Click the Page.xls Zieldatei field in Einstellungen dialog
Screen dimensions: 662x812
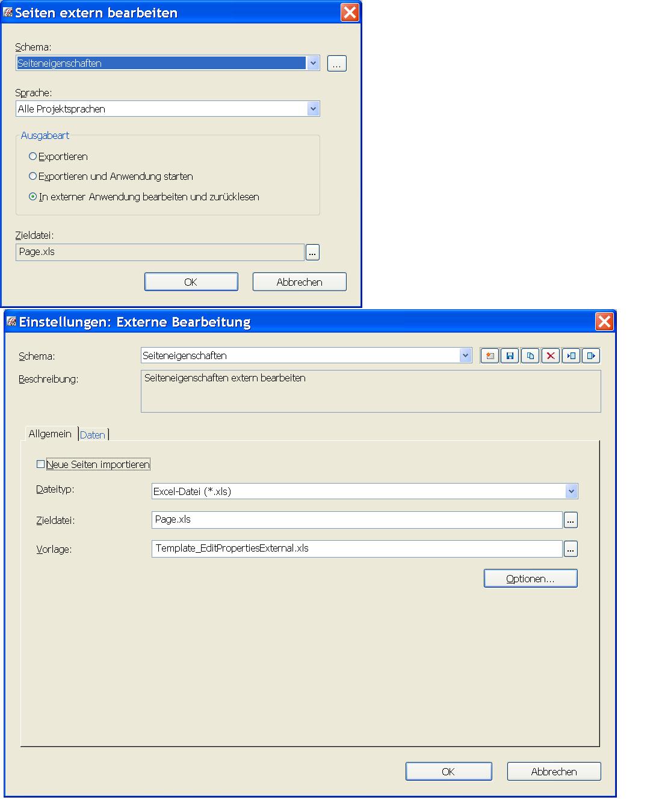[357, 520]
